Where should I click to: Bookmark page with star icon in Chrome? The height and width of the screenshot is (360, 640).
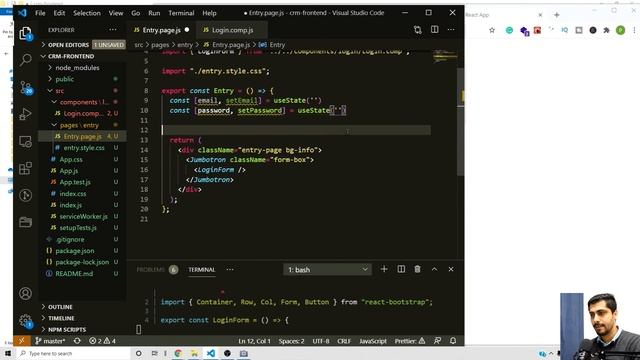tap(492, 30)
